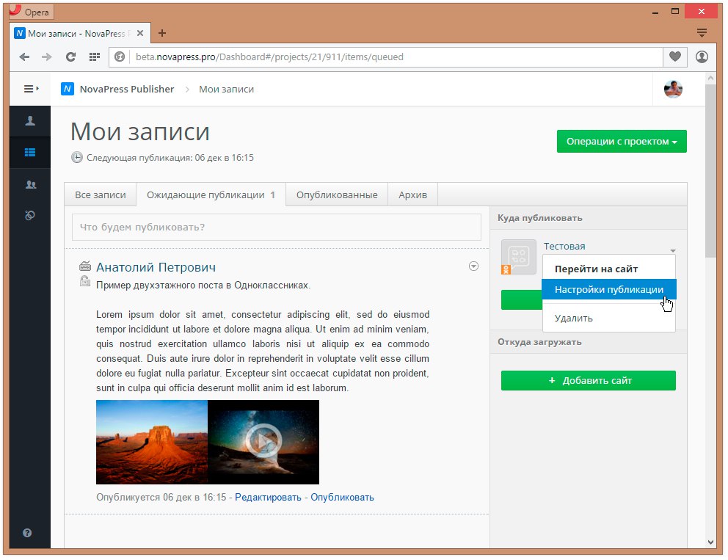
Task: Go back with the browser back arrow
Action: [x=24, y=57]
